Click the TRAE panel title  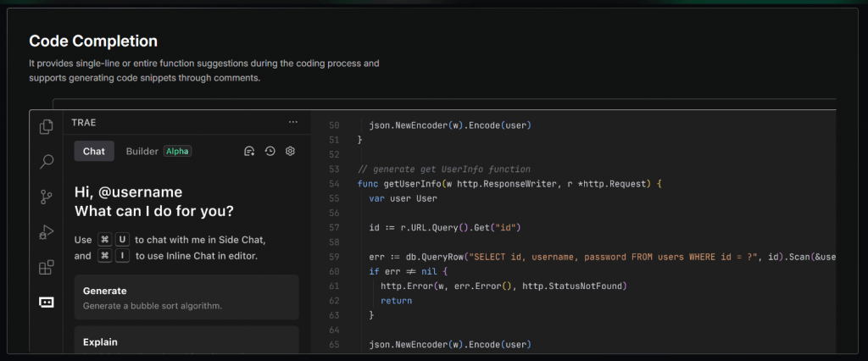click(84, 122)
